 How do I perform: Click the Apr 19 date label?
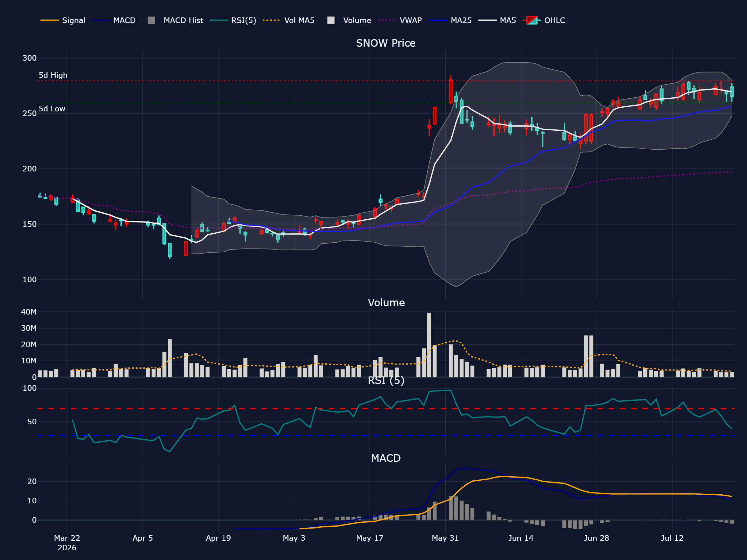point(218,538)
